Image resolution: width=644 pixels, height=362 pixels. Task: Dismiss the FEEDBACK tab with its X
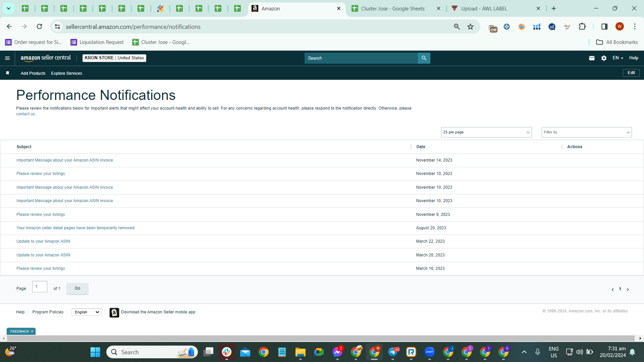tap(32, 331)
